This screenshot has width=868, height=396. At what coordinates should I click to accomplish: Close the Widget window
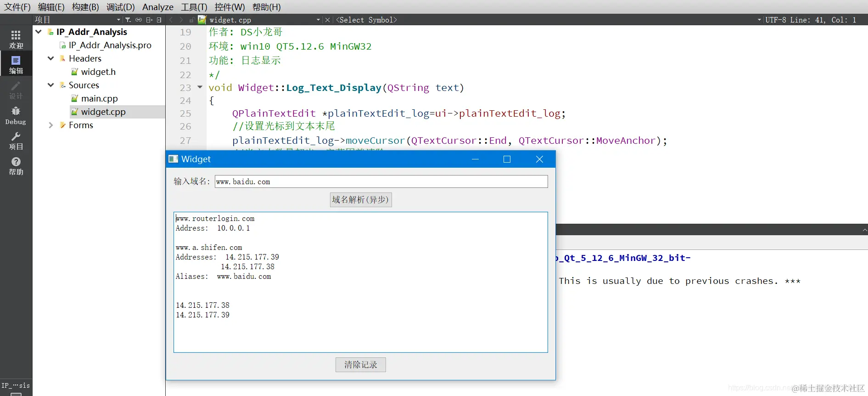click(x=539, y=159)
